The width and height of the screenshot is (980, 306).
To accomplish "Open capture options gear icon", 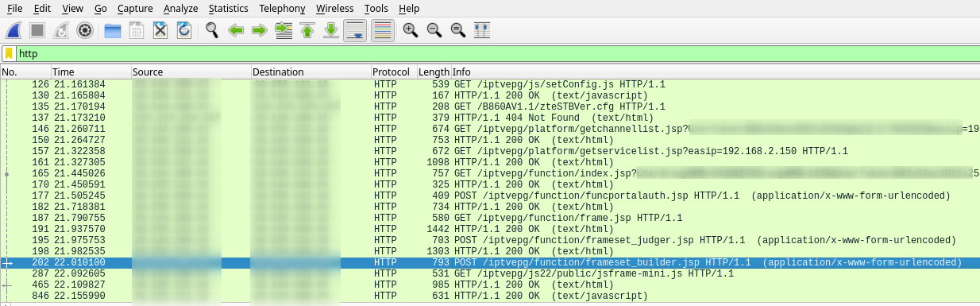I will (x=85, y=30).
